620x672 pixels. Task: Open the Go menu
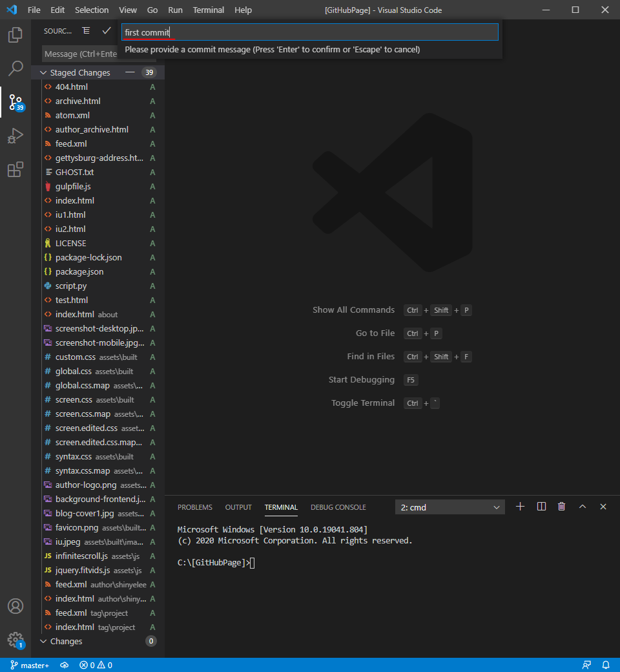click(x=152, y=10)
